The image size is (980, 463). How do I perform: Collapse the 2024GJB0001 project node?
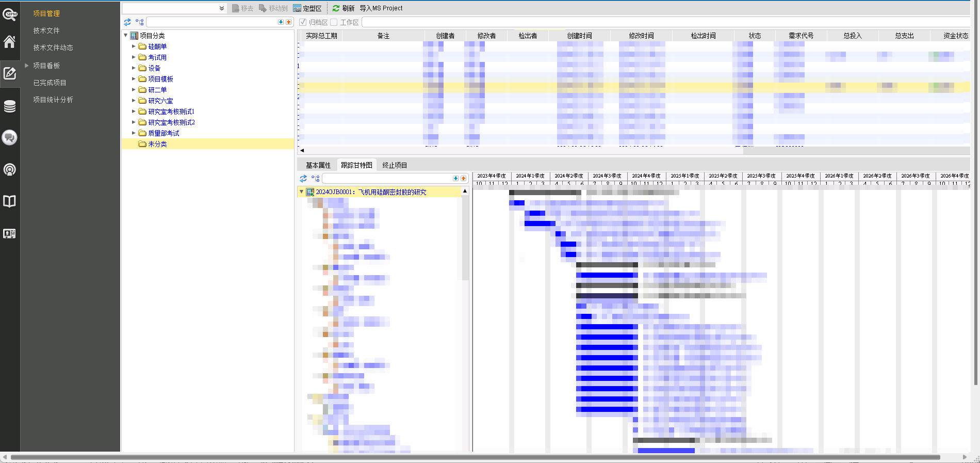point(302,192)
